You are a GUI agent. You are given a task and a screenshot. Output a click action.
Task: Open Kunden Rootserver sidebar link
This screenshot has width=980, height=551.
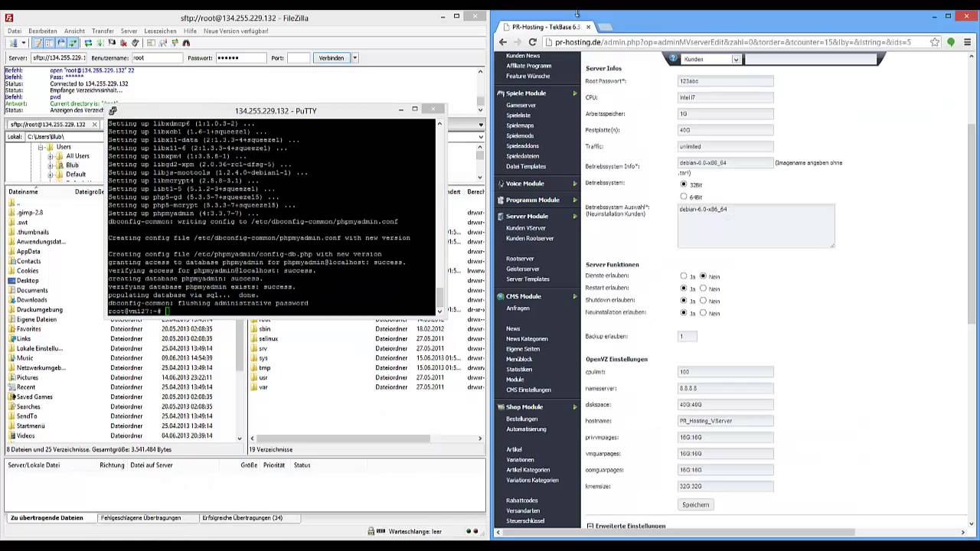tap(530, 239)
